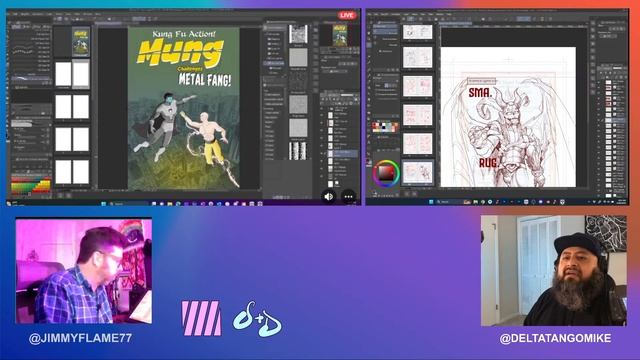
Task: Select first blank page thumbnail below the cover
Action: (63, 74)
